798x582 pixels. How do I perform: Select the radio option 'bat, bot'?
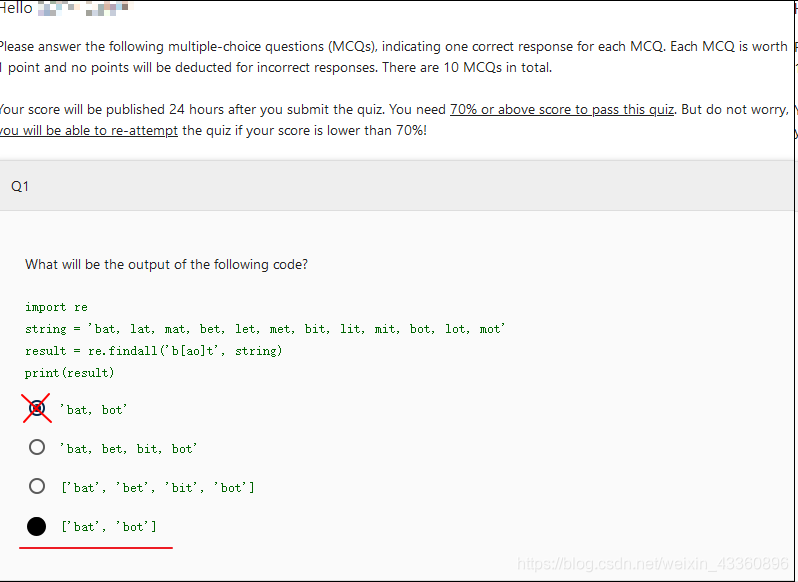(37, 408)
